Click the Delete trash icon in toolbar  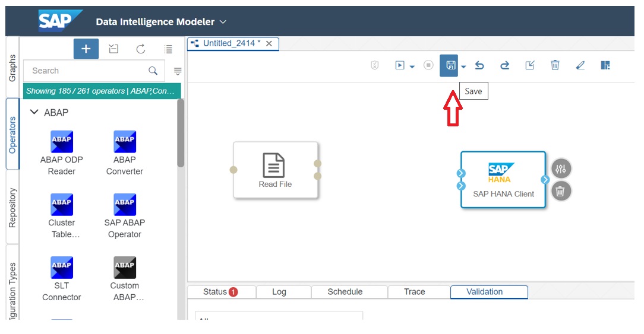click(x=555, y=65)
